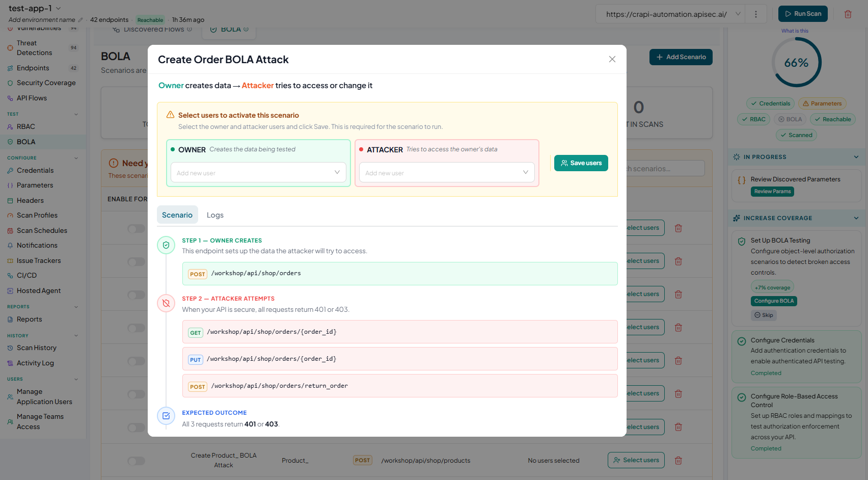
Task: Delete the Create Product BOLA Attack row
Action: click(x=678, y=460)
